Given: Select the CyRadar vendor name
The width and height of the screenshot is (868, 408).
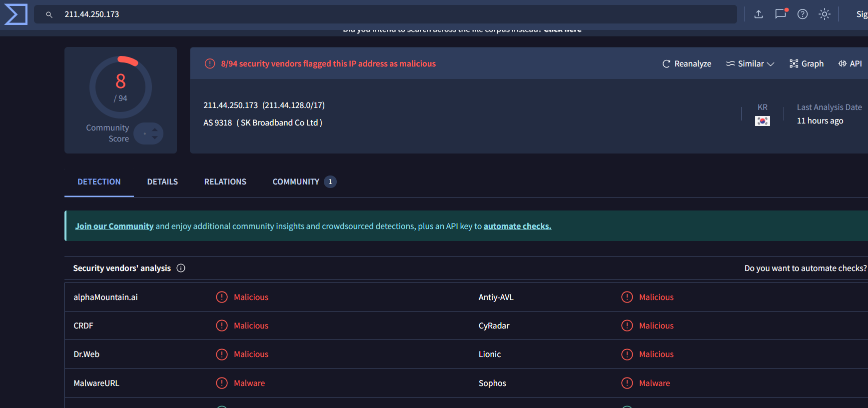Looking at the screenshot, I should coord(494,325).
